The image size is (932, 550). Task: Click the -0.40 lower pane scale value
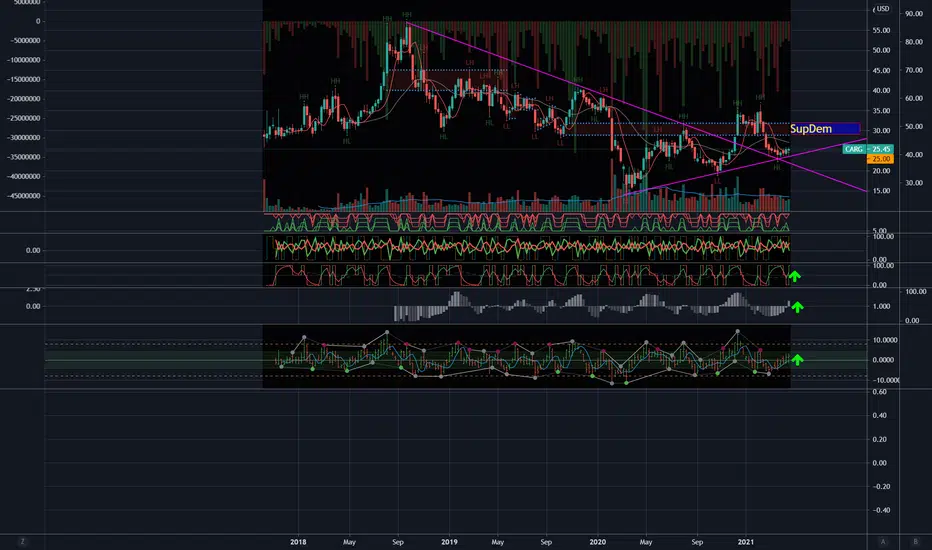point(881,510)
